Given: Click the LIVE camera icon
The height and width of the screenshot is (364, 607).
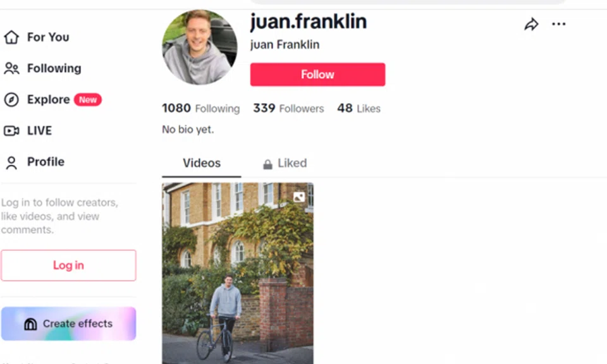Looking at the screenshot, I should pyautogui.click(x=11, y=131).
